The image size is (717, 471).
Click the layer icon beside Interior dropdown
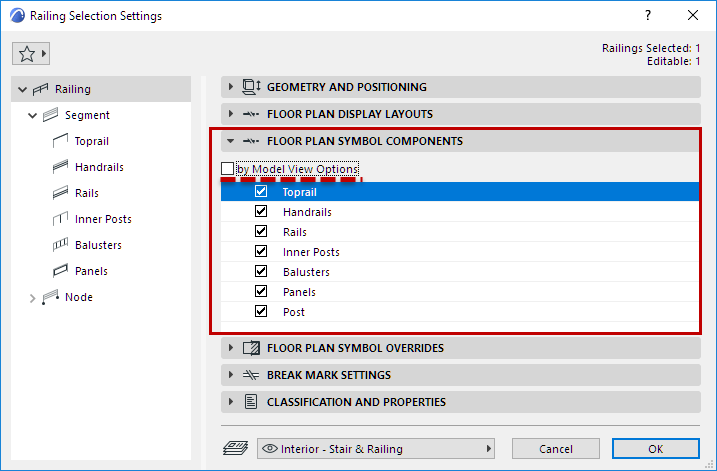pyautogui.click(x=233, y=449)
